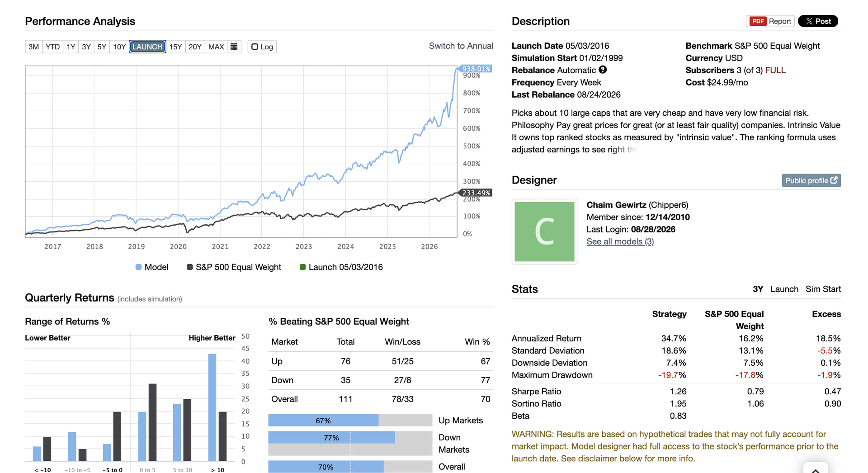Click the Rebalance help question mark icon

[603, 70]
